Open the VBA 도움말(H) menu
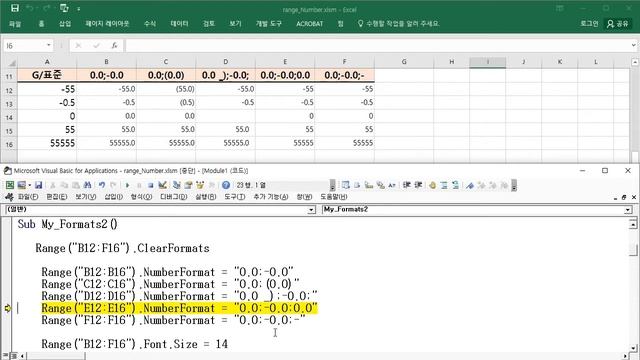Screen dimensions: 640x360 [x=333, y=197]
